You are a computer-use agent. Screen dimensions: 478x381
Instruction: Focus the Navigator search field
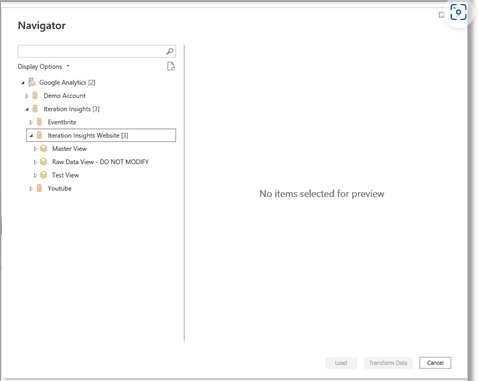click(x=97, y=51)
